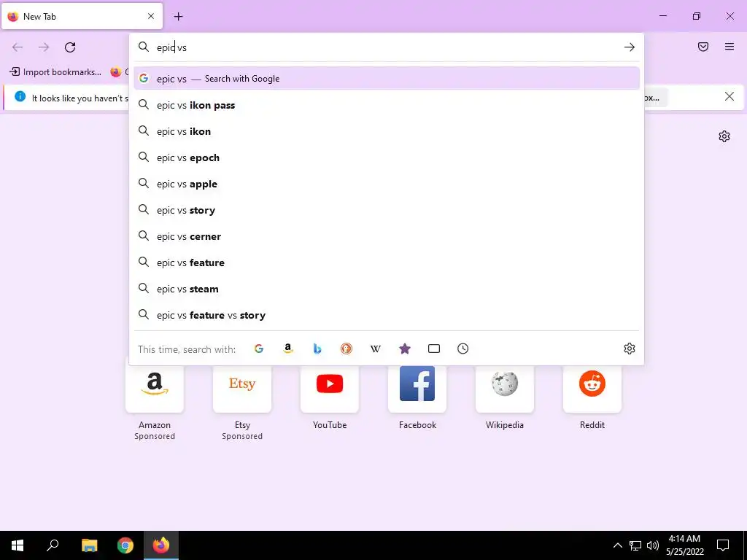Select suggestion 'epic vs cerner'
This screenshot has width=747, height=560.
coord(387,236)
